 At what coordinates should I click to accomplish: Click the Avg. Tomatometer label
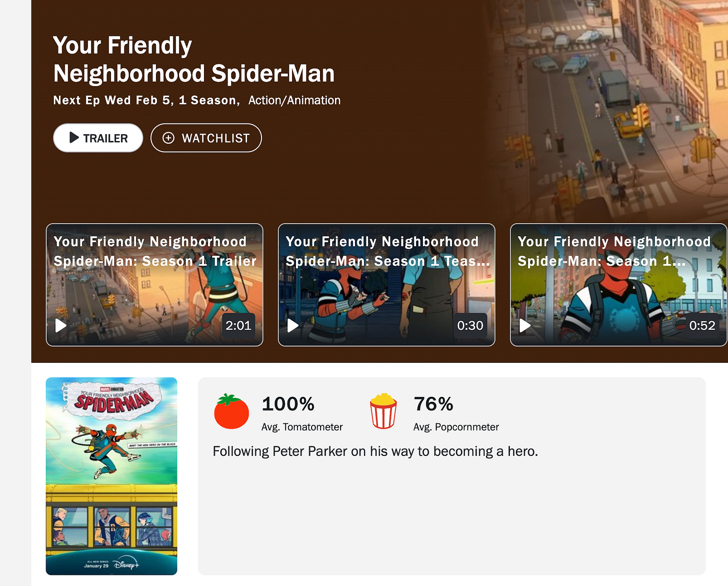(302, 427)
